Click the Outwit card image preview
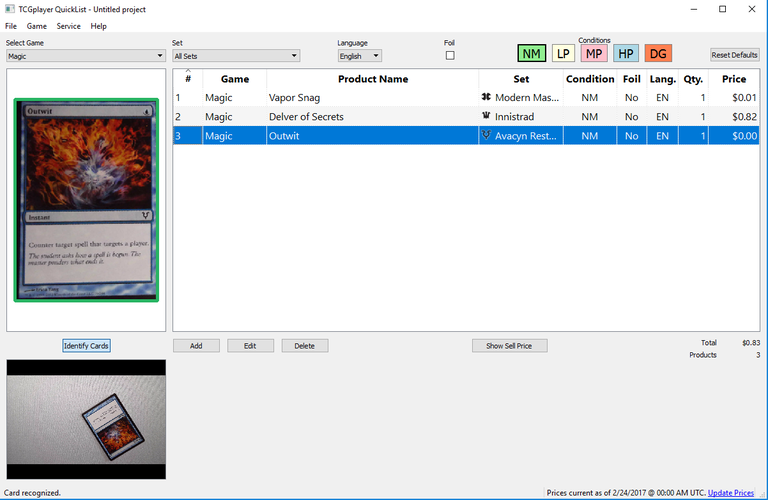Image resolution: width=768 pixels, height=500 pixels. click(x=86, y=200)
